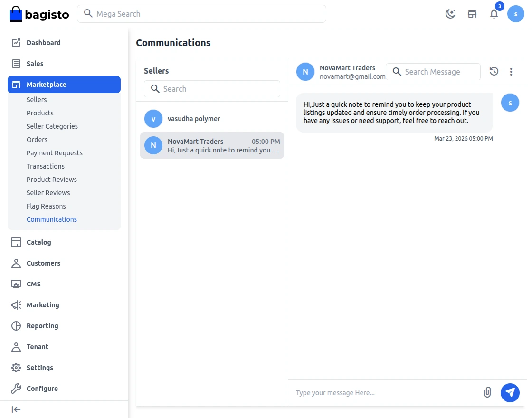532x418 pixels.
Task: Open the conversation history icon
Action: pyautogui.click(x=494, y=71)
